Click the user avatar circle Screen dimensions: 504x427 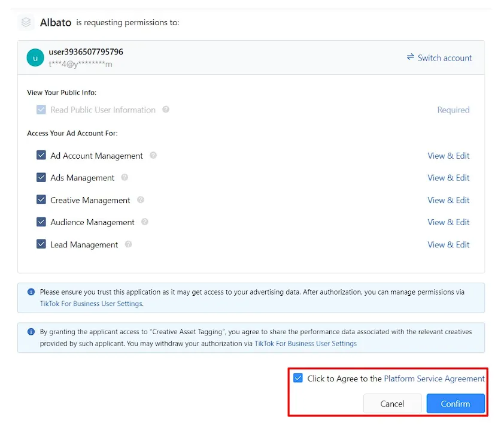tap(35, 57)
